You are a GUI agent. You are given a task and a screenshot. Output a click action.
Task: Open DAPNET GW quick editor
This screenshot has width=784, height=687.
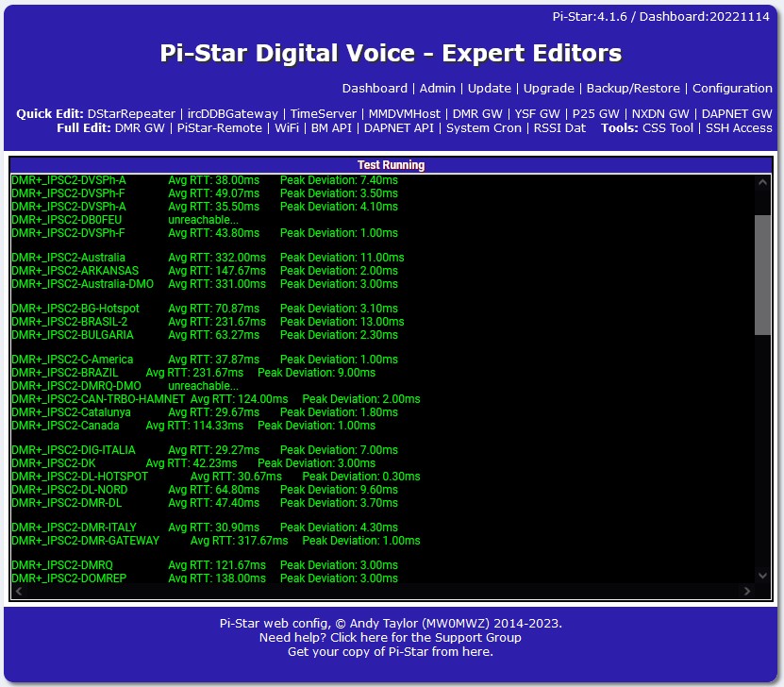[x=737, y=114]
